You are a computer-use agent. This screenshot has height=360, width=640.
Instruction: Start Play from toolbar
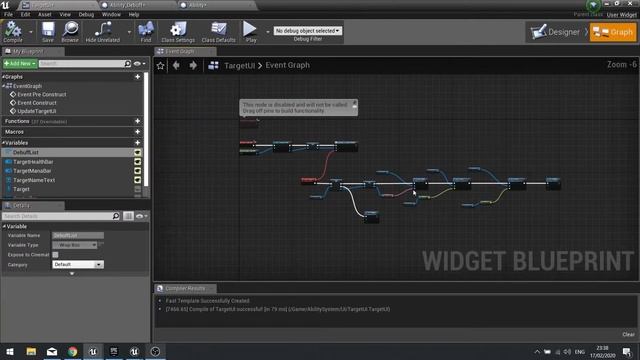tap(250, 32)
